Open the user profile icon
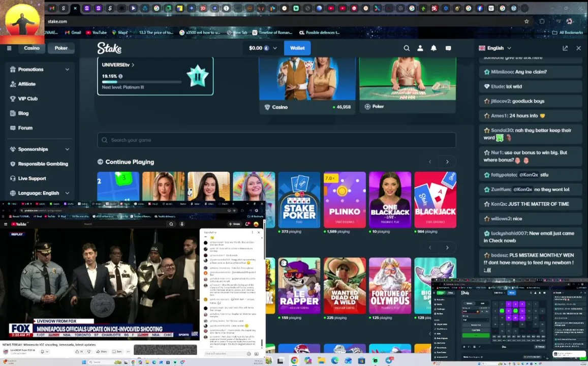Viewport: 588px width, 366px height. [420, 48]
